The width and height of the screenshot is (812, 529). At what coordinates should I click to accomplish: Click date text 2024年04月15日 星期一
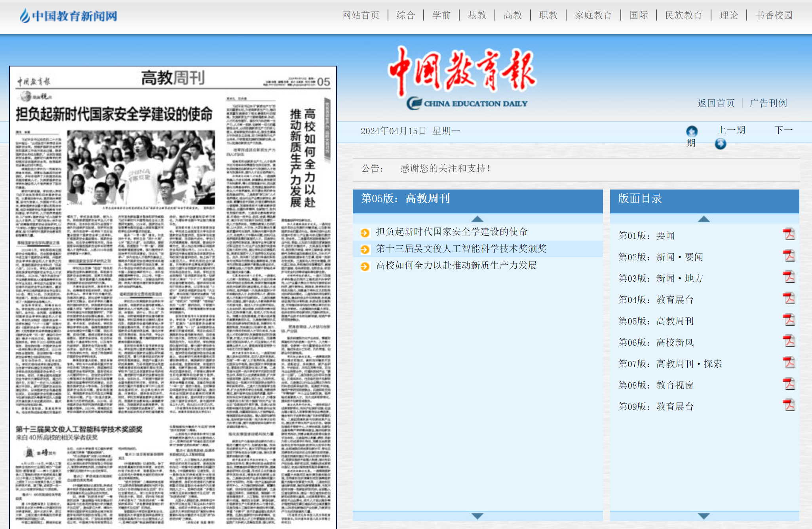(410, 131)
